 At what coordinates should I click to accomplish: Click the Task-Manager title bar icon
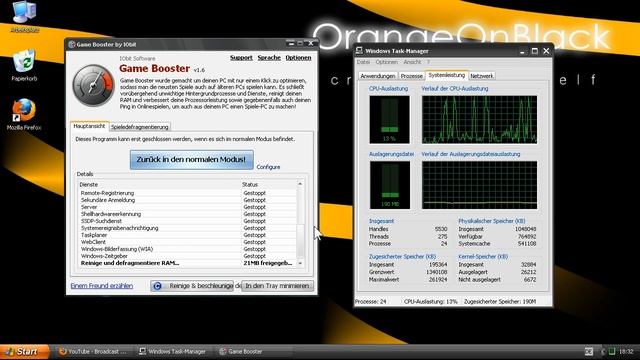[x=359, y=51]
